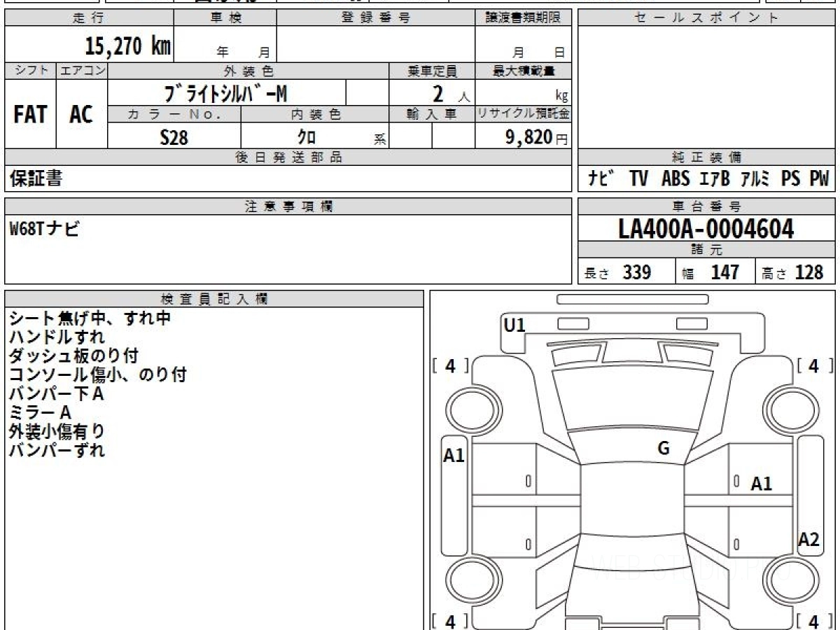
Task: Select the 車台番号 header
Action: [x=707, y=206]
